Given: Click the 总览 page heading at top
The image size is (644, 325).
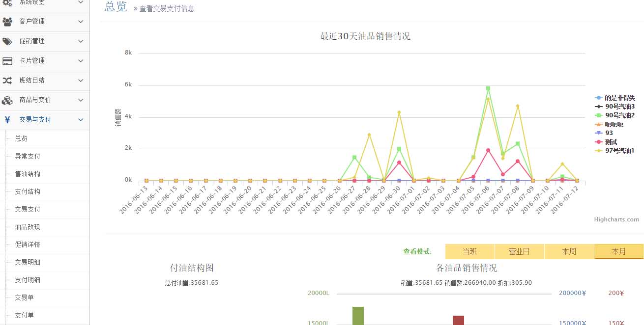Looking at the screenshot, I should (116, 7).
